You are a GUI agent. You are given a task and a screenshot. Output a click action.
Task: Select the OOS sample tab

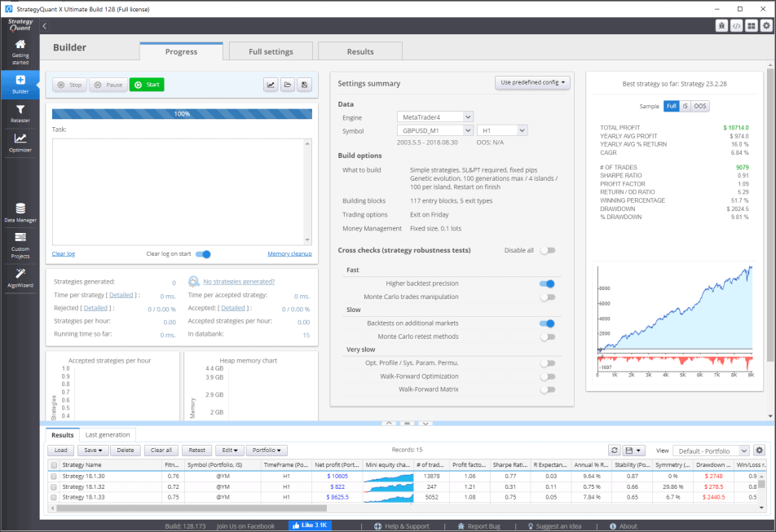699,106
